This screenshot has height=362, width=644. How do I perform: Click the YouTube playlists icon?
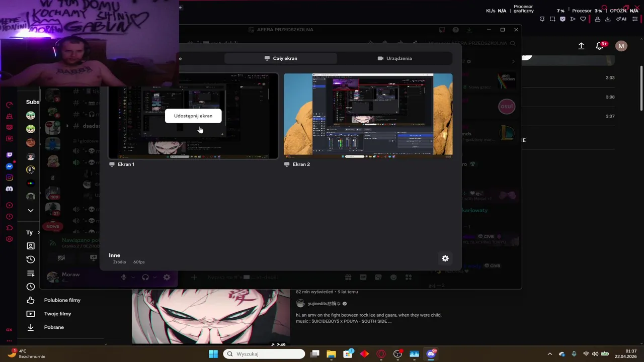click(x=31, y=273)
